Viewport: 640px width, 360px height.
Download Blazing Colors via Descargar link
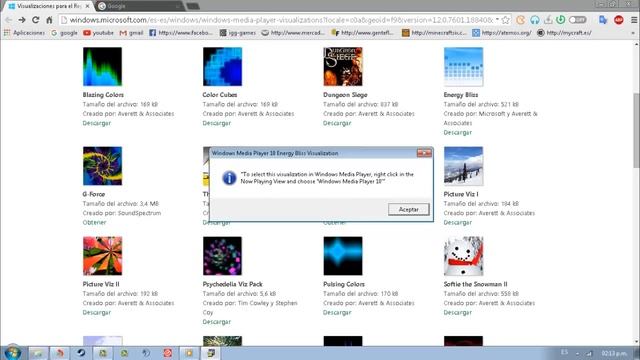tap(97, 123)
